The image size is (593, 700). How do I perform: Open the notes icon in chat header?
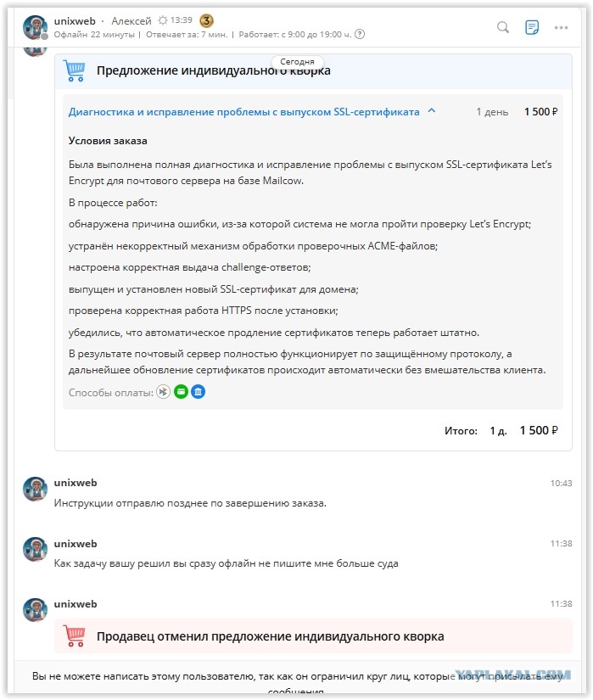531,28
